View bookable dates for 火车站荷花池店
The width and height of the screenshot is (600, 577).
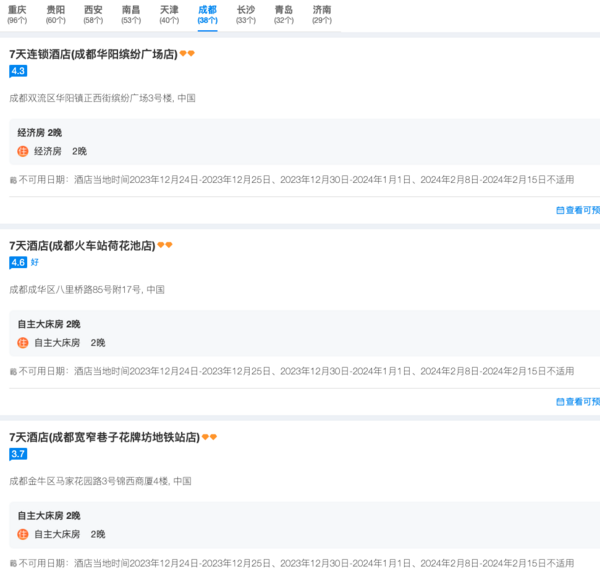tap(578, 401)
